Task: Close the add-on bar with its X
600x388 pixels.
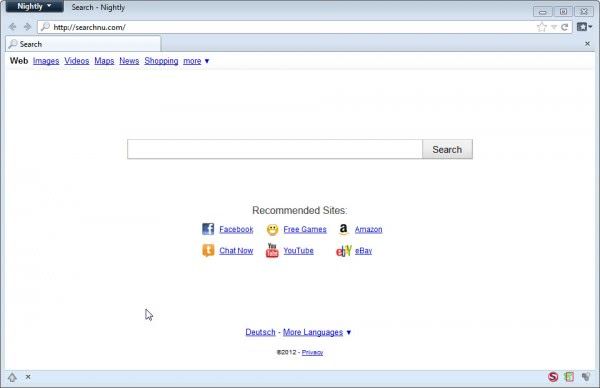Action: (x=28, y=377)
